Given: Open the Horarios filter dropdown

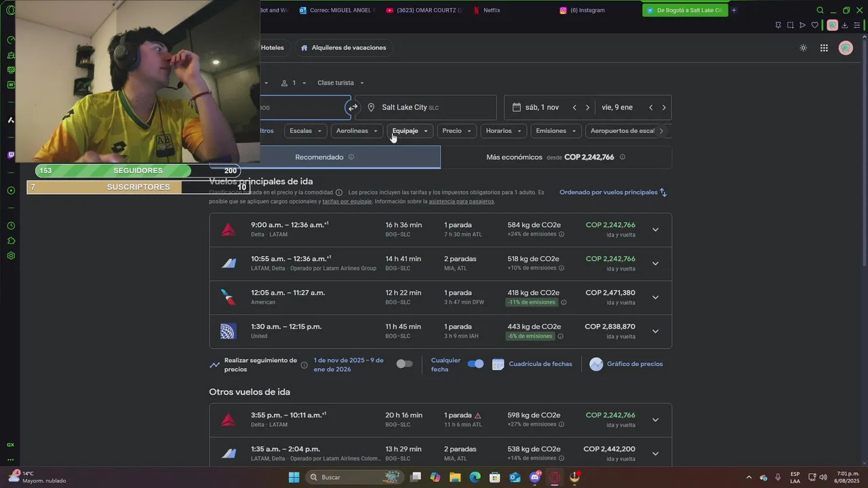Looking at the screenshot, I should pos(504,131).
